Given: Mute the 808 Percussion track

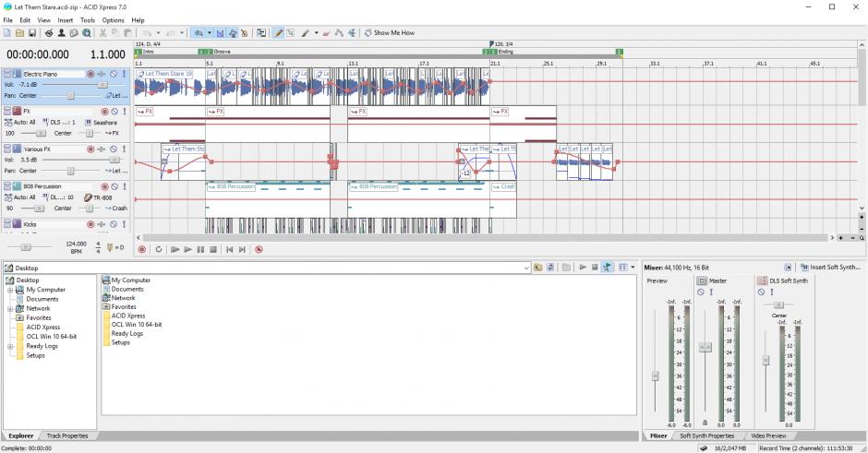Looking at the screenshot, I should click(115, 186).
